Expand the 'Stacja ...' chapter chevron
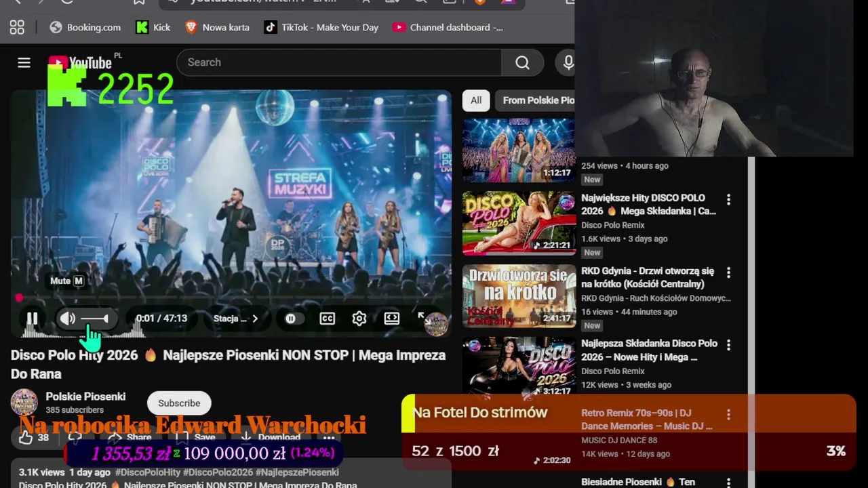This screenshot has height=488, width=868. pos(255,319)
